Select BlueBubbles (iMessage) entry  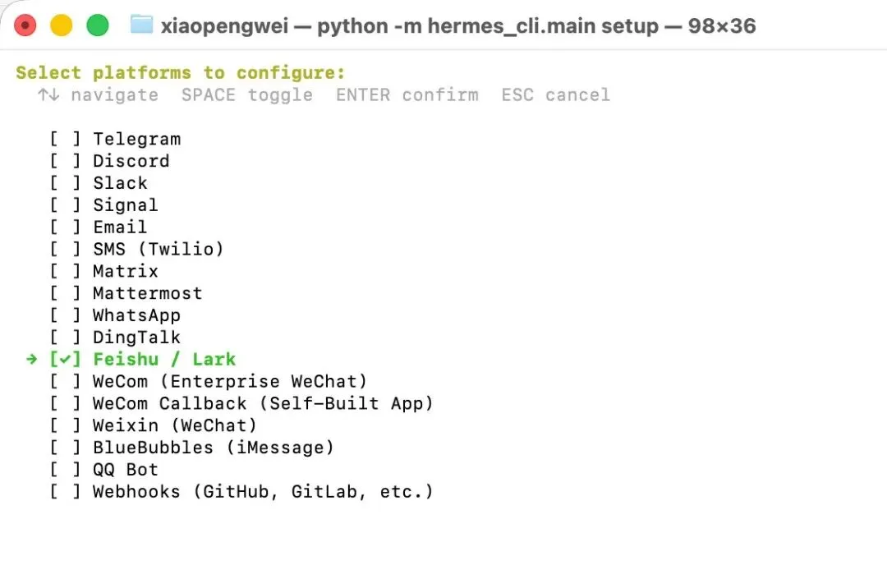pos(213,448)
